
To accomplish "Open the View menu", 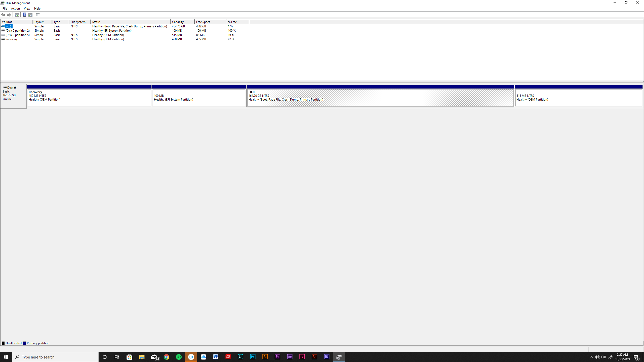I will (27, 8).
